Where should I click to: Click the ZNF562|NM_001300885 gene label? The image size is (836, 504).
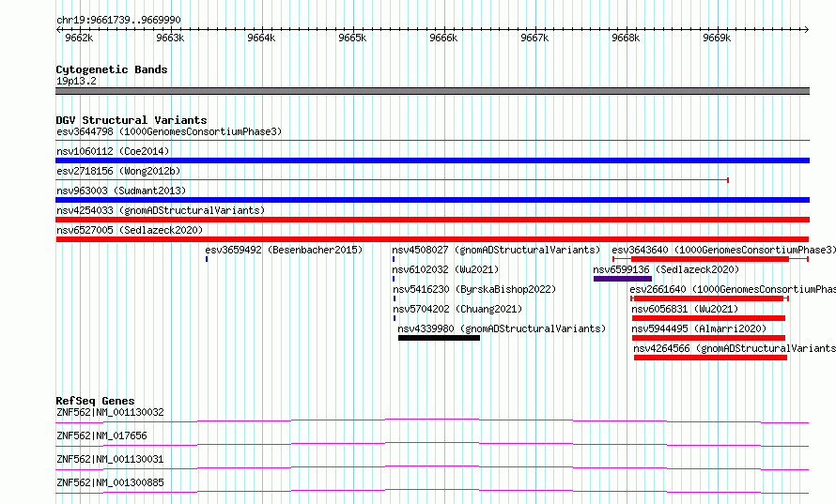[x=110, y=482]
